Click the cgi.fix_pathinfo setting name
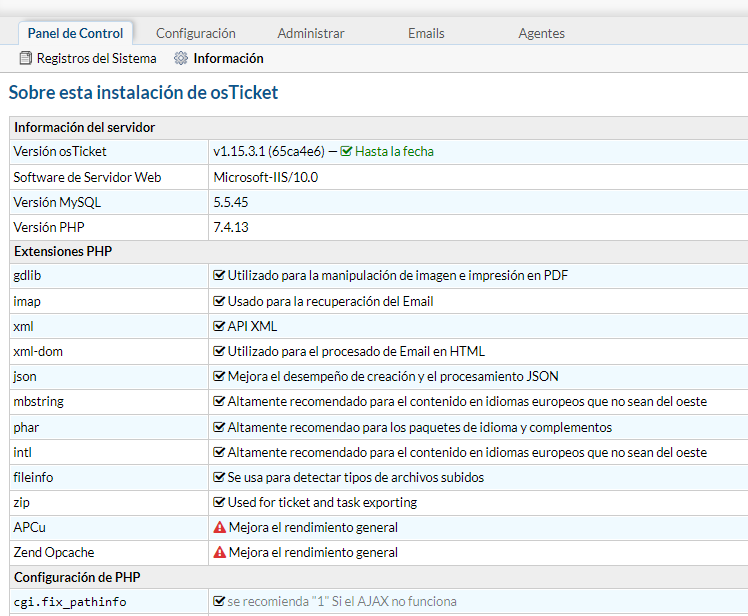This screenshot has height=616, width=748. [70, 602]
